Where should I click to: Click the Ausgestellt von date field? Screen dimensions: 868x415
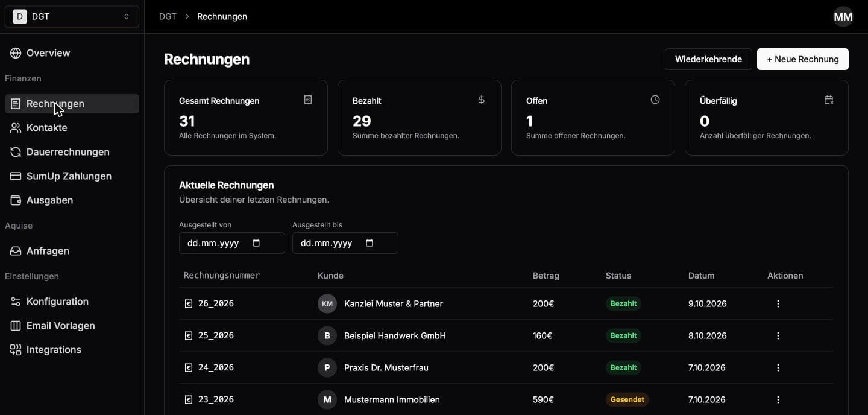pyautogui.click(x=232, y=243)
